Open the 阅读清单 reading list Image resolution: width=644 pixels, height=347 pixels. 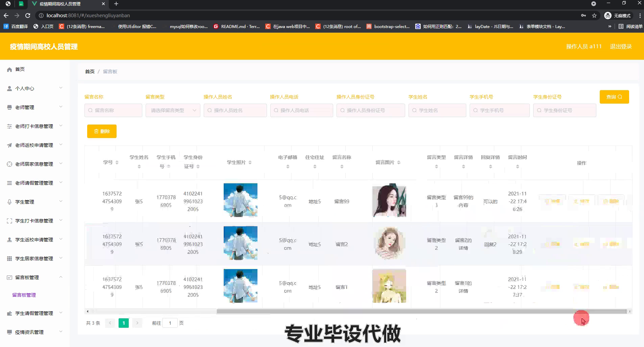630,26
